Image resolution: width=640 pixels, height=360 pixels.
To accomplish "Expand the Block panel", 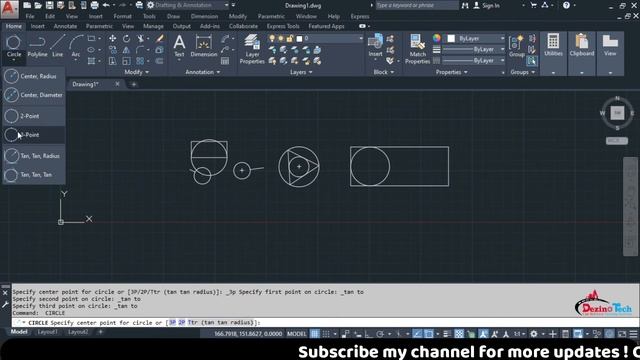I will pyautogui.click(x=384, y=72).
